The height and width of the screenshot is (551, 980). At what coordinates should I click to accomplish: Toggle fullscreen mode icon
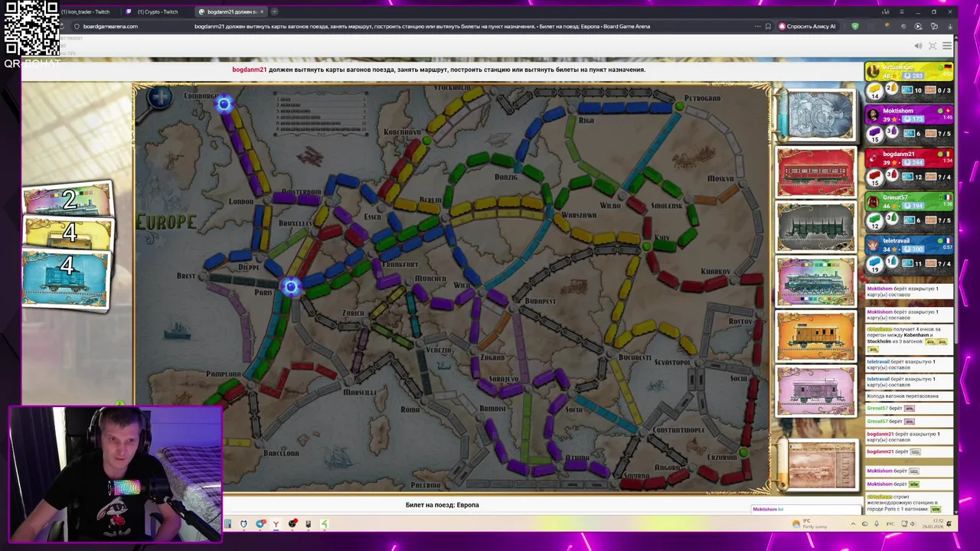pos(933,46)
